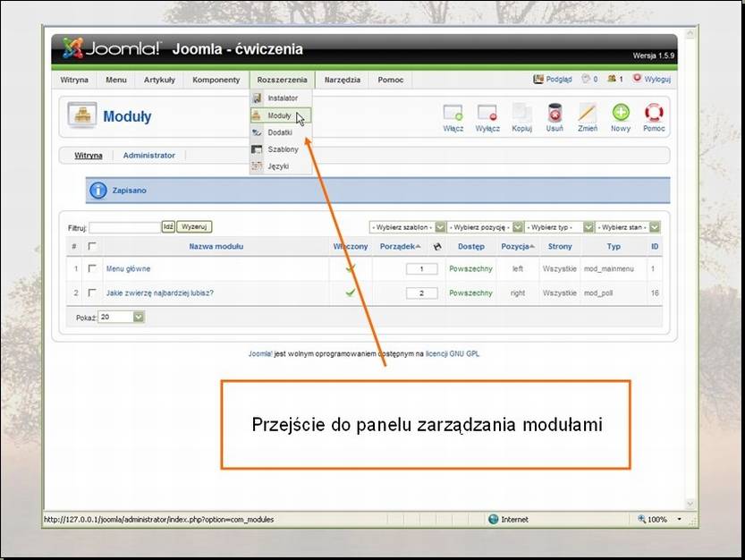This screenshot has height=560, width=745.
Task: Click the Włącz (enable) toolbar icon
Action: tap(453, 113)
